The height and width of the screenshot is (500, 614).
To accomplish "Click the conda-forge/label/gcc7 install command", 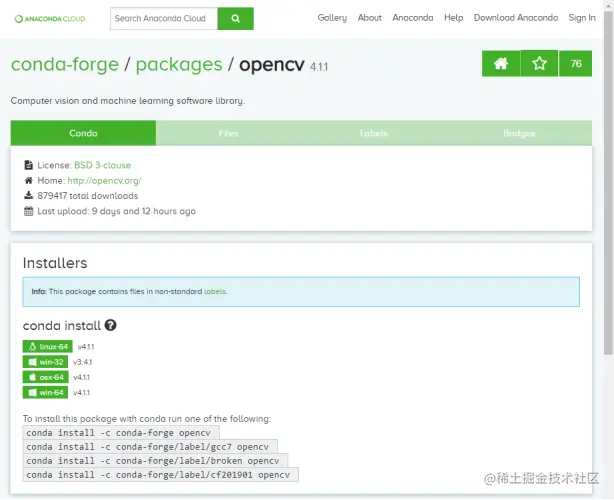I will click(x=150, y=447).
